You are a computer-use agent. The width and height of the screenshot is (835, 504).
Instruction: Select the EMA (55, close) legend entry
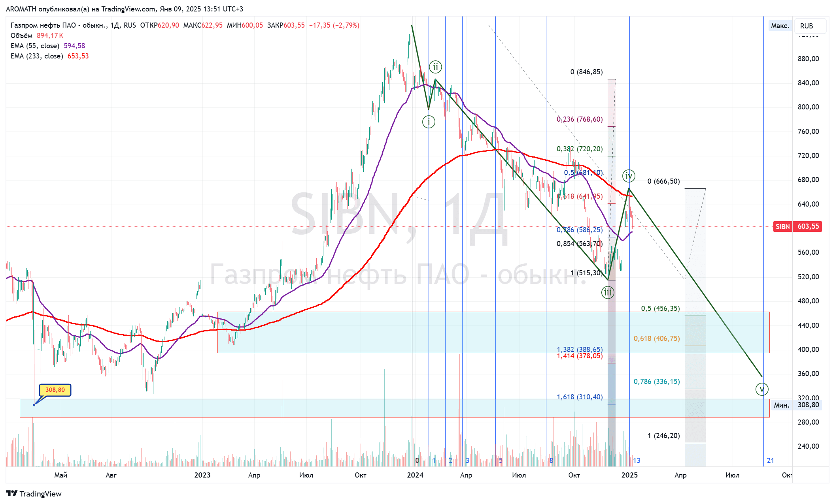[x=35, y=46]
